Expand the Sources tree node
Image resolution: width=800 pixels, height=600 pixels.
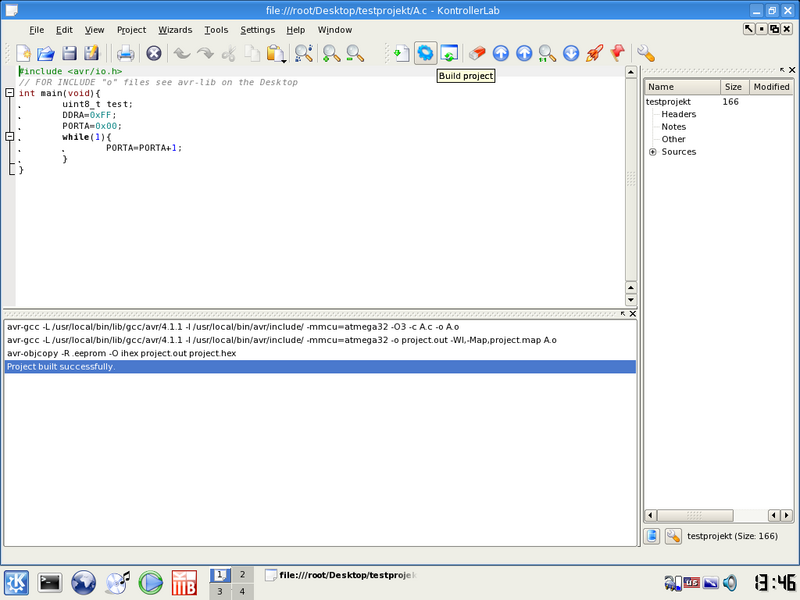653,152
